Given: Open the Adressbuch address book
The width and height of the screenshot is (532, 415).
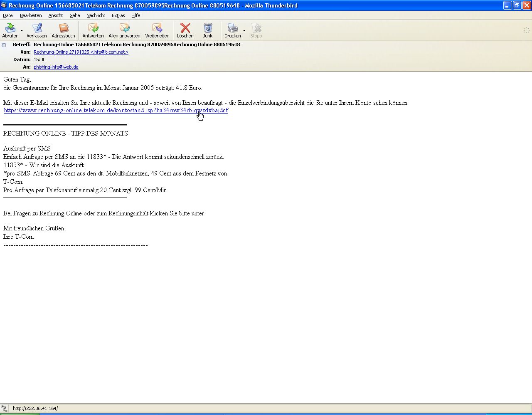Looking at the screenshot, I should click(63, 30).
